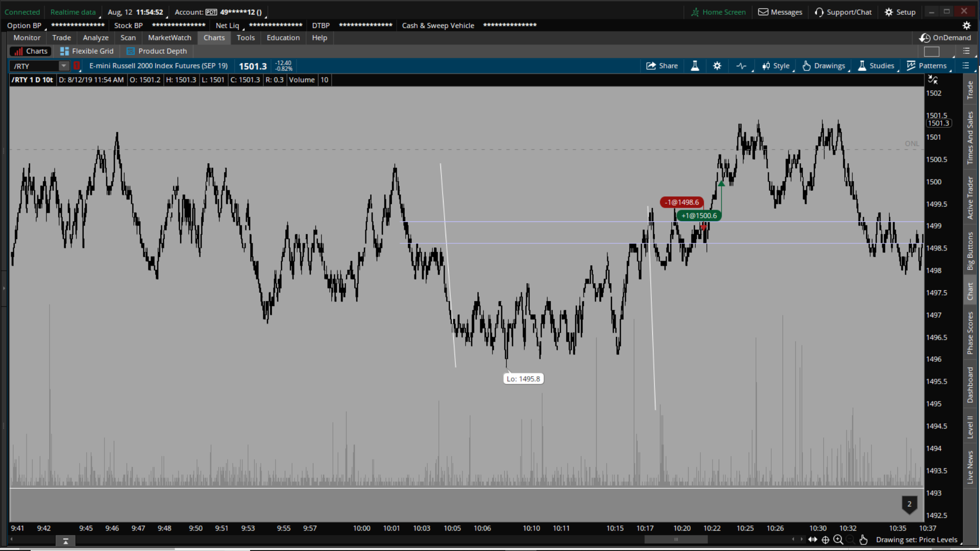Open the Dashboard side tab
This screenshot has height=551, width=980.
tap(970, 385)
